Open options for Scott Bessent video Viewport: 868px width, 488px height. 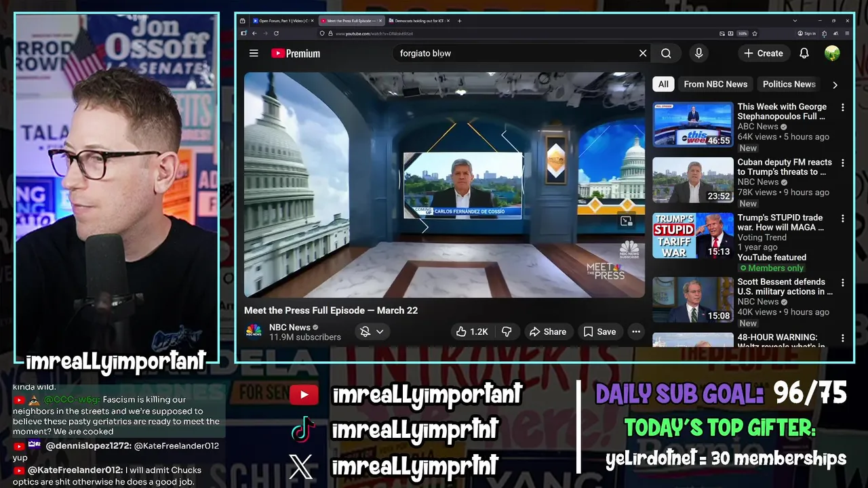tap(843, 283)
